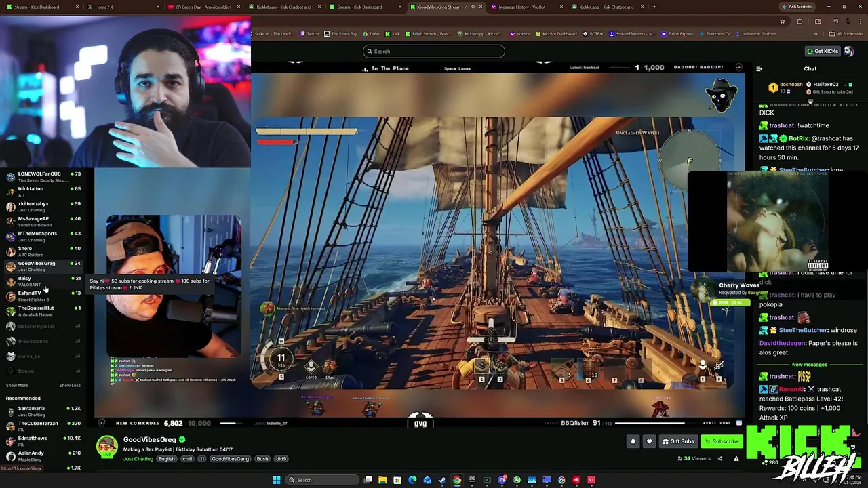This screenshot has height=488, width=868.
Task: Click the Ask Gemini button
Action: [x=796, y=7]
